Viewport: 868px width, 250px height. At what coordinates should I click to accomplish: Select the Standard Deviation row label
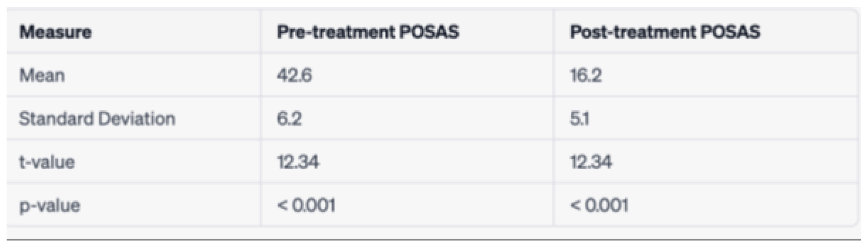click(97, 119)
